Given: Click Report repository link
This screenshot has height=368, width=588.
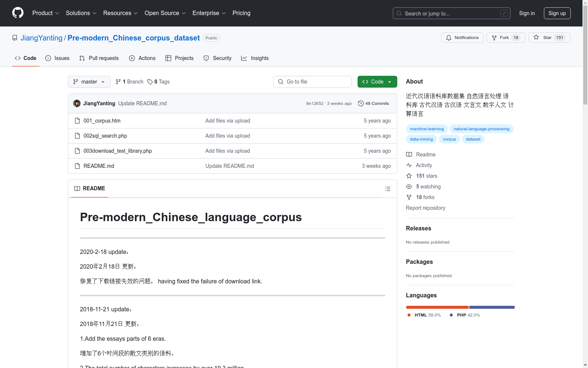Looking at the screenshot, I should (426, 208).
